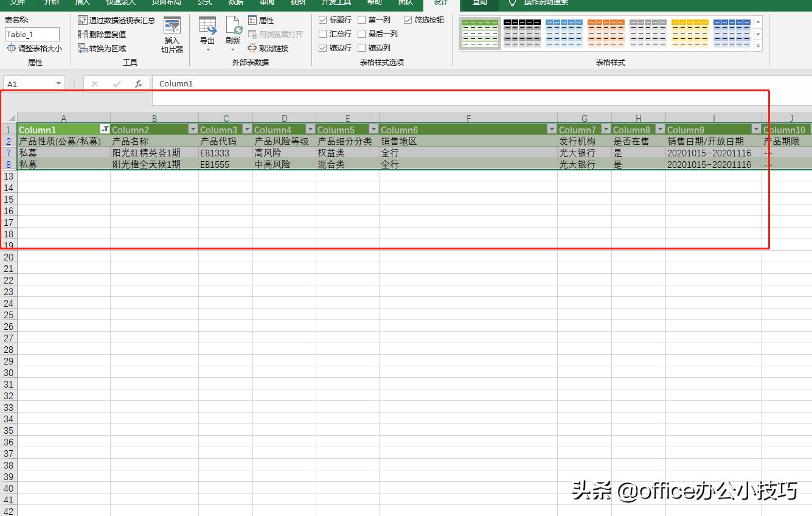Apply the black table style
Screen dimensions: 812x516
pyautogui.click(x=522, y=33)
